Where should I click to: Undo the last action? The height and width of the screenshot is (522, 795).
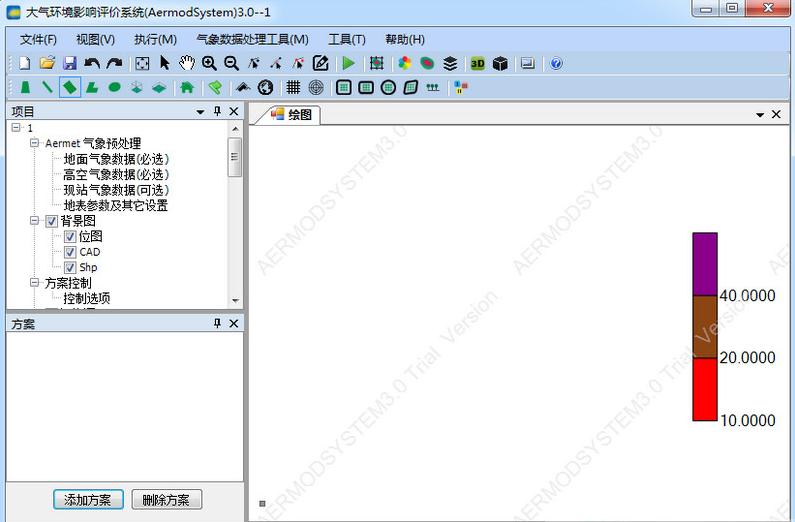[92, 63]
